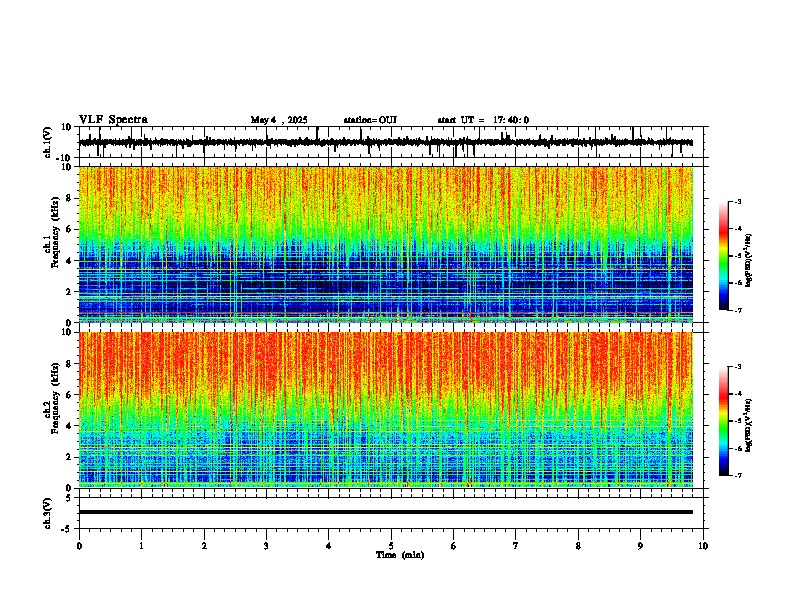
Task: Click the ch.2 frequency axis tick "8"
Action: (x=69, y=364)
